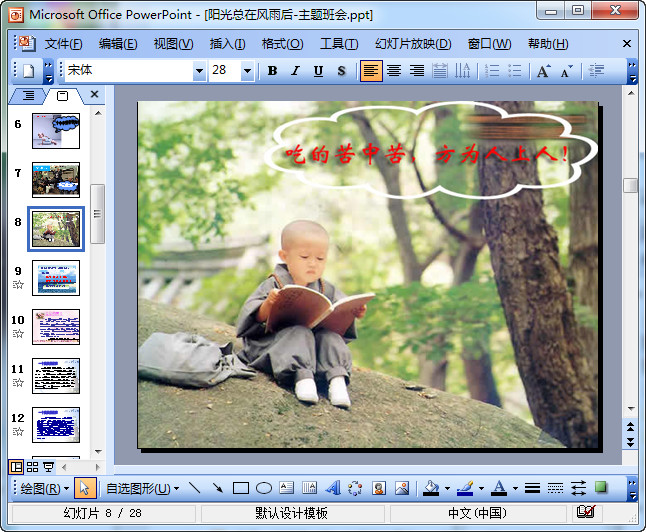Increase font size

point(544,71)
